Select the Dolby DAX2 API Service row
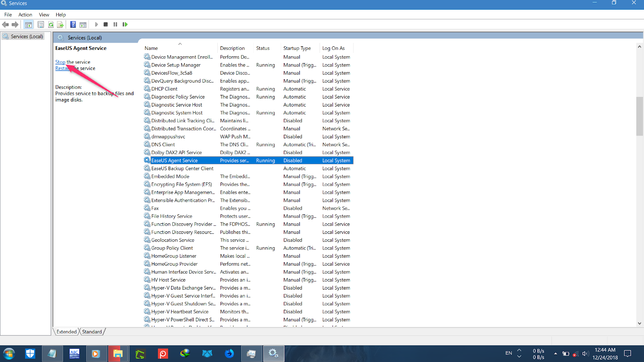Image resolution: width=644 pixels, height=362 pixels. tap(248, 153)
